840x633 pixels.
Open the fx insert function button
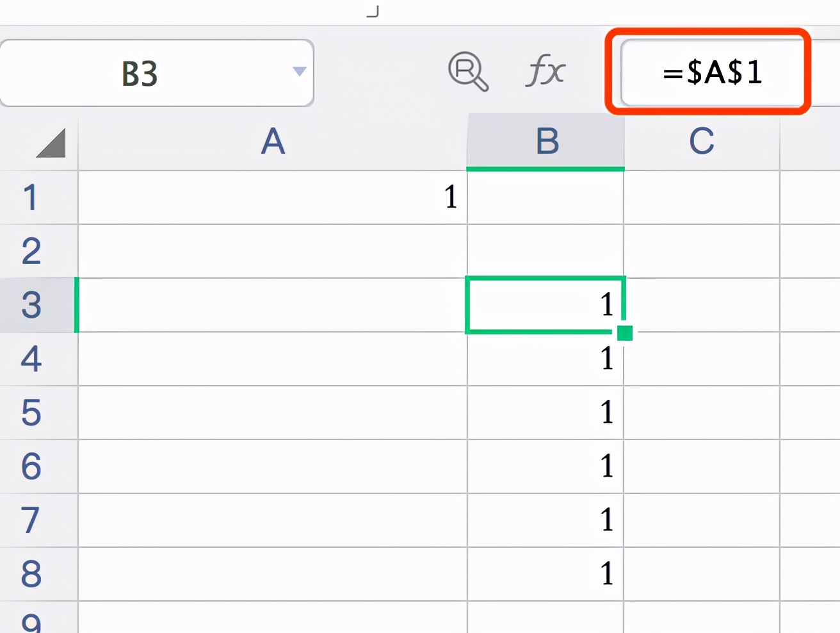click(545, 70)
